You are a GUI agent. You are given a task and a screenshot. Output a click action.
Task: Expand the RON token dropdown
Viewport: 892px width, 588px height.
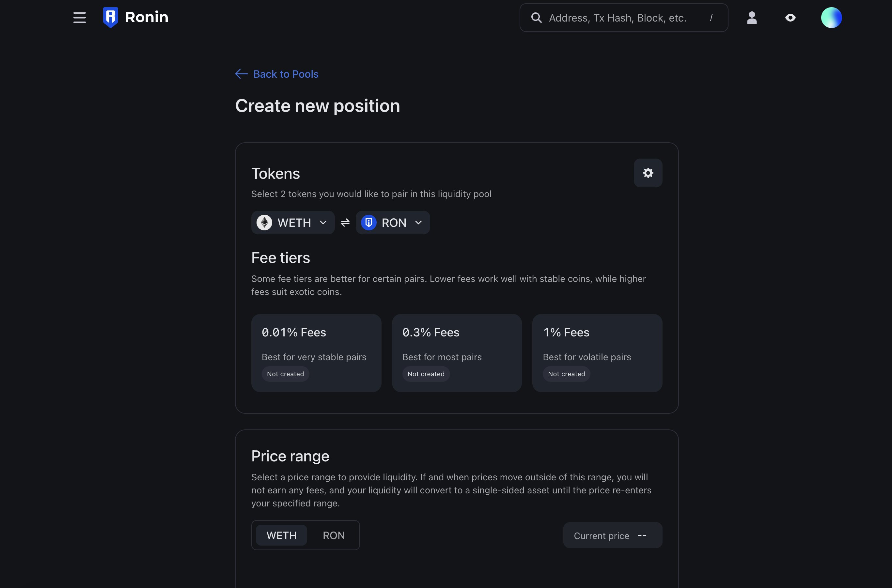(418, 223)
